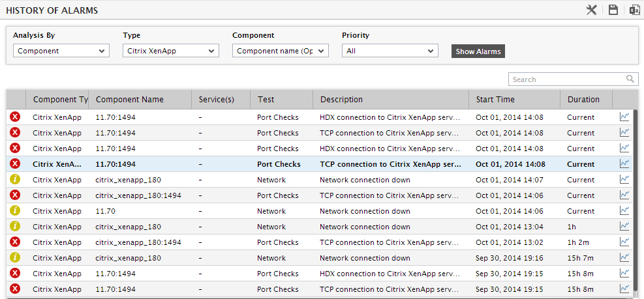Image resolution: width=644 pixels, height=299 pixels.
Task: Click minor severity icon of 13:04 alarm
Action: [x=15, y=227]
